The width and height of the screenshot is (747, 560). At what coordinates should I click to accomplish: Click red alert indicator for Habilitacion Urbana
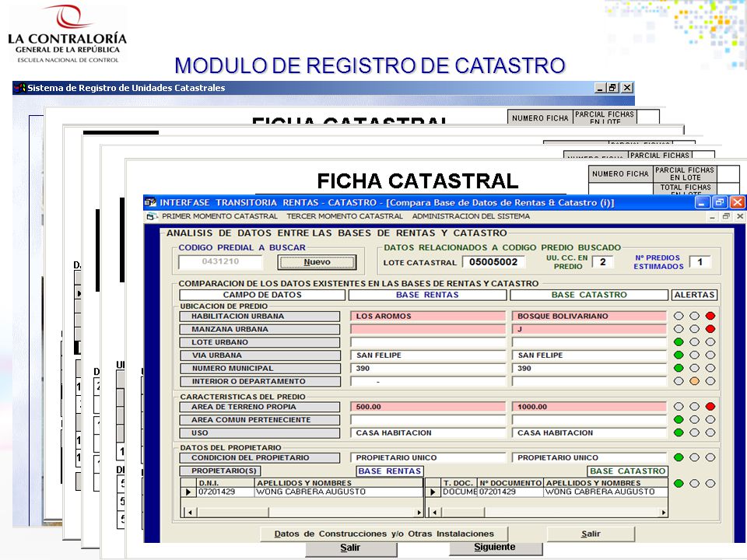tap(710, 316)
